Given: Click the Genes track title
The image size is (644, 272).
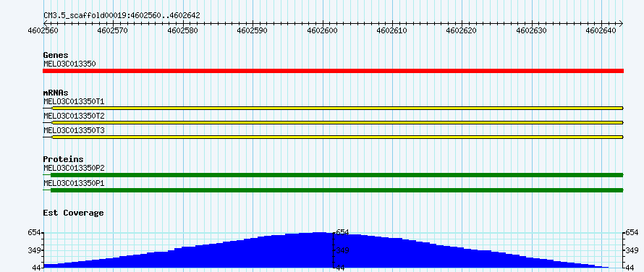Looking at the screenshot, I should coord(56,55).
